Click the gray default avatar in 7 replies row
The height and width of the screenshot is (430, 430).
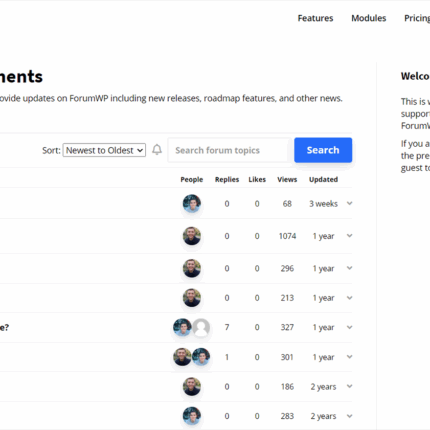pyautogui.click(x=201, y=328)
